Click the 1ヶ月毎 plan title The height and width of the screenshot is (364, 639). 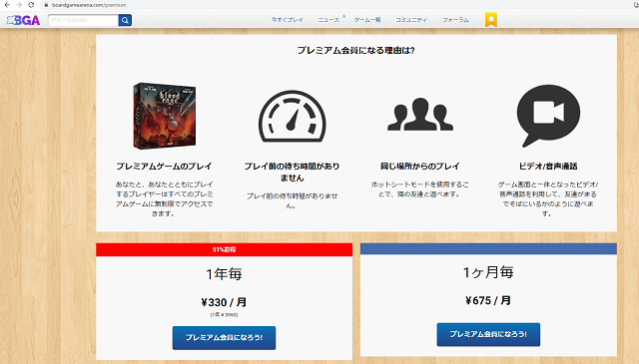pos(488,272)
